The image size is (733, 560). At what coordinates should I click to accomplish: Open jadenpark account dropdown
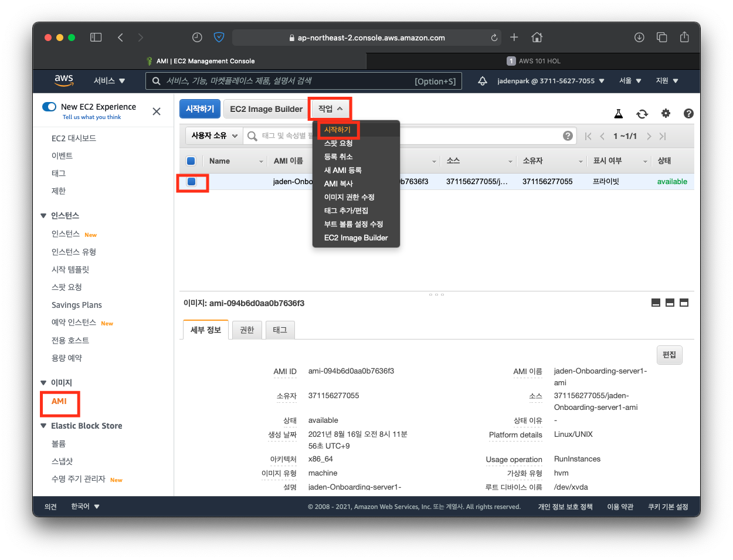coord(551,81)
